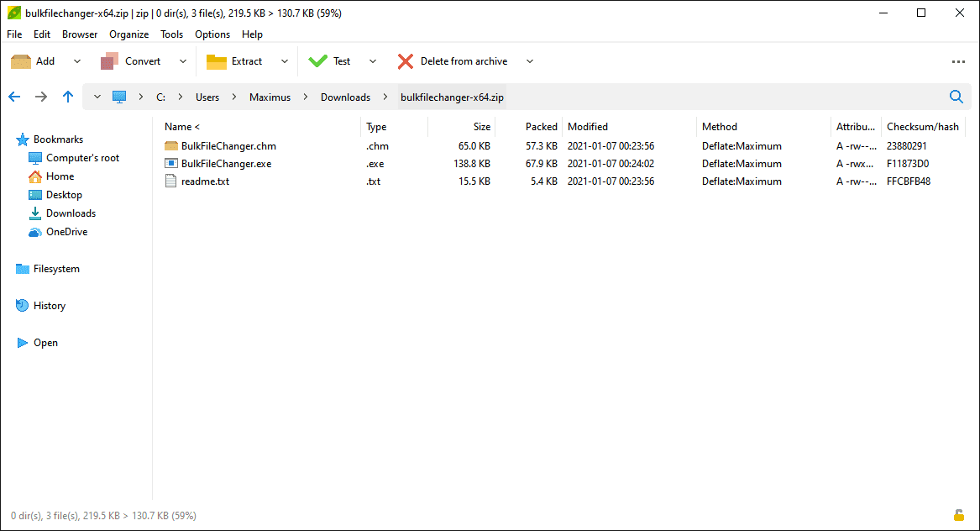The height and width of the screenshot is (531, 980).
Task: Open the Organize menu
Action: (128, 34)
